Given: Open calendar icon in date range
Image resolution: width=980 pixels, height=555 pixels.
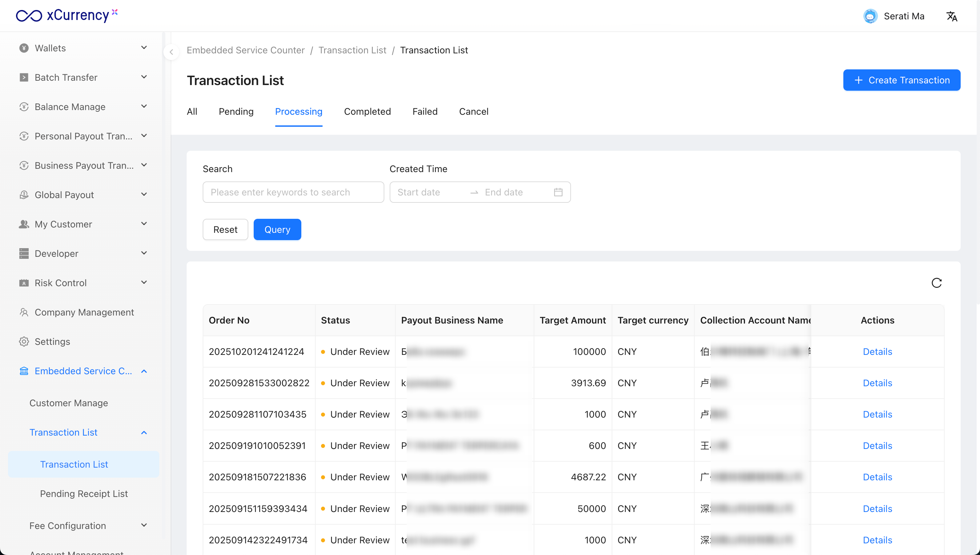Looking at the screenshot, I should [558, 192].
